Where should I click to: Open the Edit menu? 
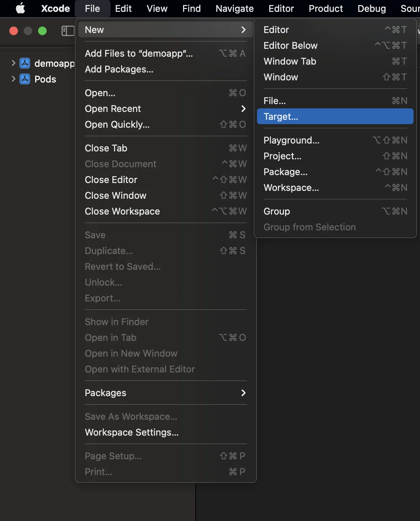[123, 8]
